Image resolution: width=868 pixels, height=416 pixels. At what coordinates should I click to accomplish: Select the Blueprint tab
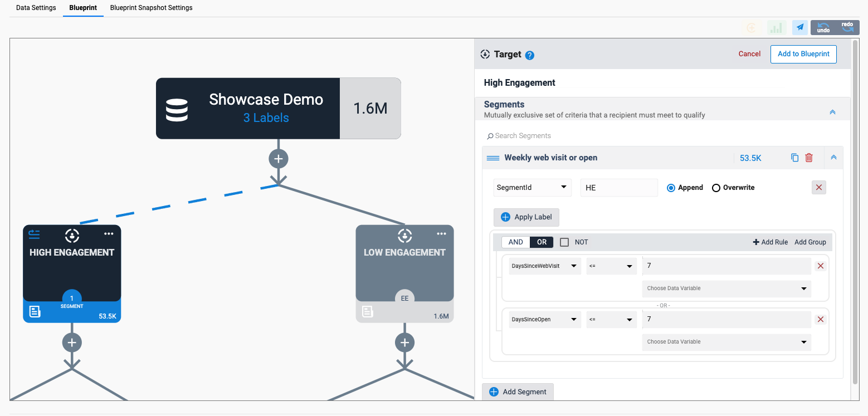83,8
